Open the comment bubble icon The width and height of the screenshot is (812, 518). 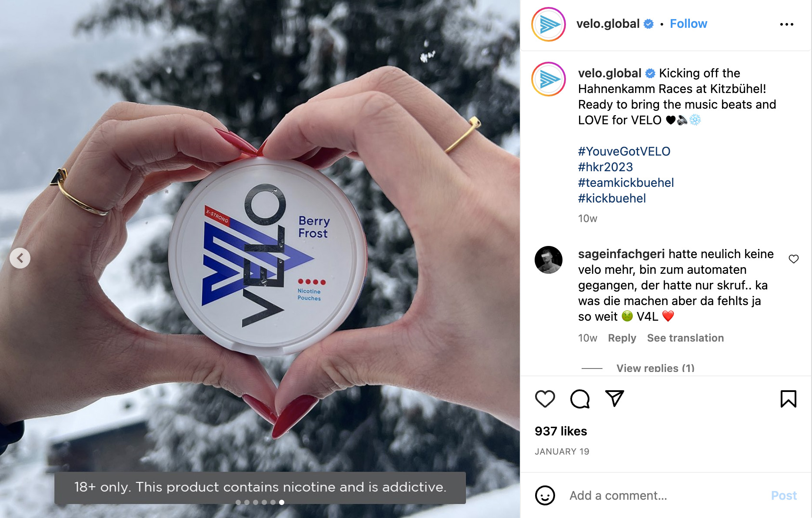[x=580, y=398]
